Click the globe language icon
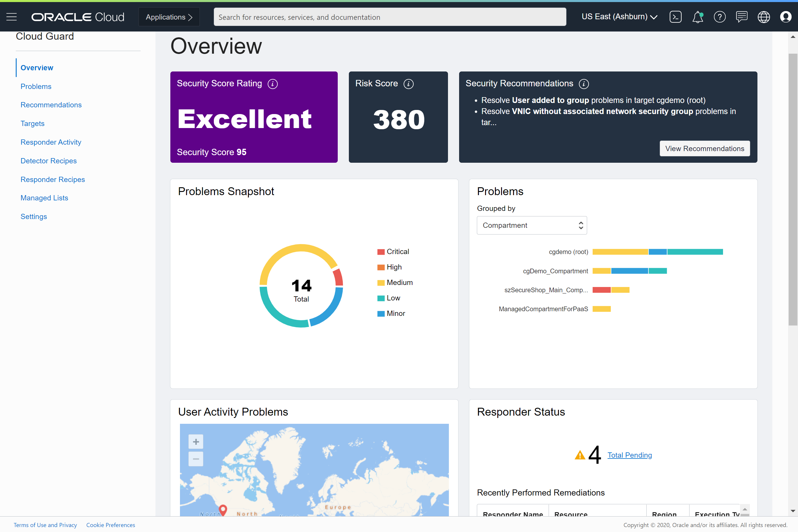The image size is (798, 532). pos(763,17)
